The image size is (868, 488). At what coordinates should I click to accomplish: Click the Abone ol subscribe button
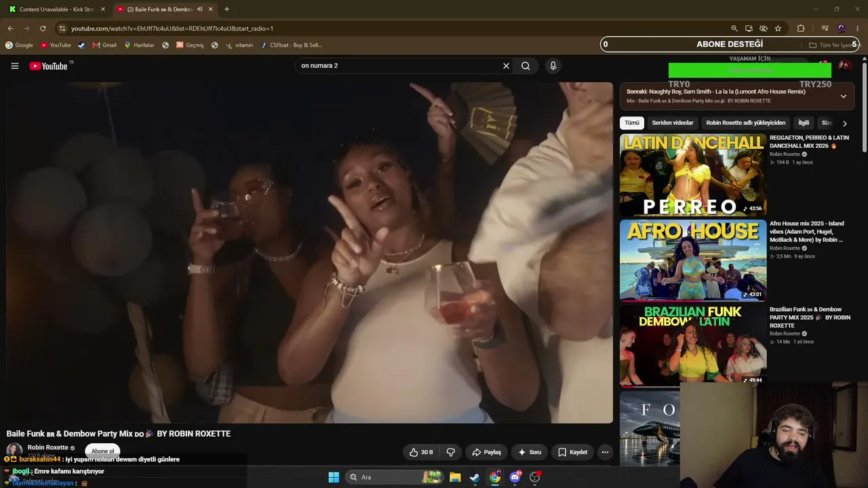click(103, 451)
